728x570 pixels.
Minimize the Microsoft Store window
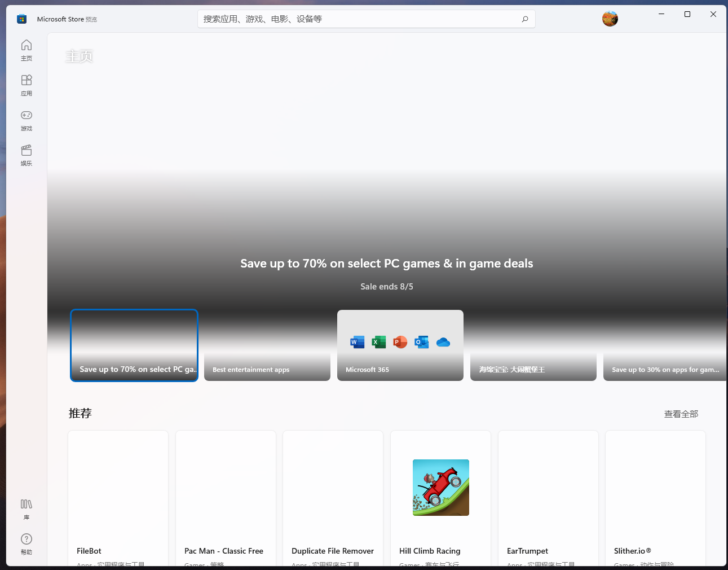pyautogui.click(x=661, y=14)
